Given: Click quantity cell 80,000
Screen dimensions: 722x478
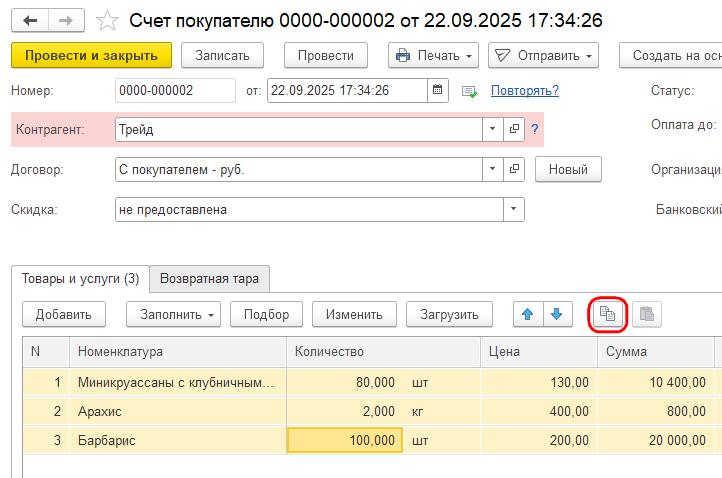Looking at the screenshot, I should point(345,382).
